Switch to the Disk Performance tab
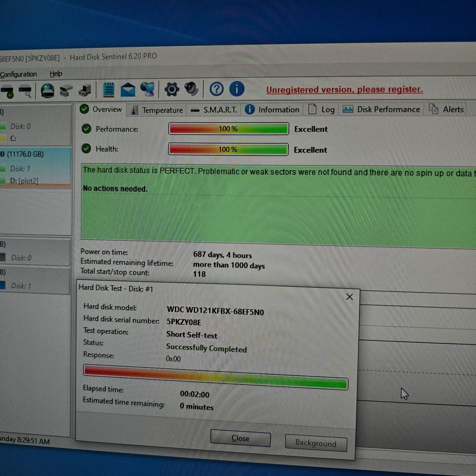 (x=381, y=109)
